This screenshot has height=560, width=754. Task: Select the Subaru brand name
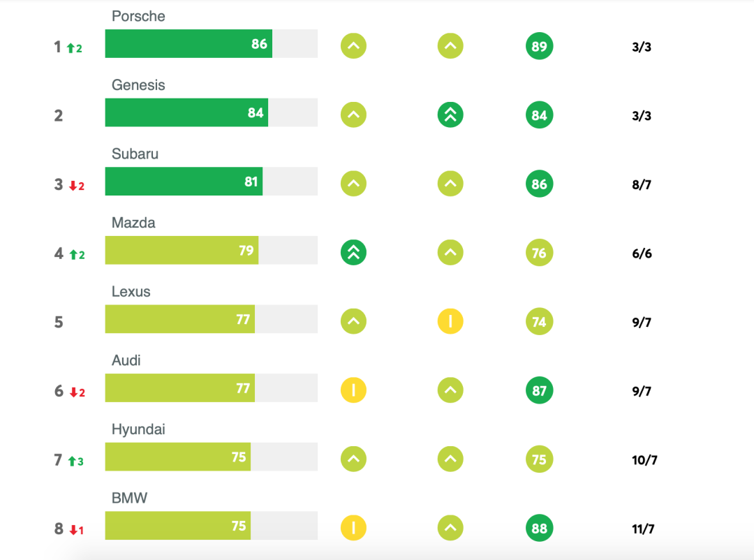135,154
